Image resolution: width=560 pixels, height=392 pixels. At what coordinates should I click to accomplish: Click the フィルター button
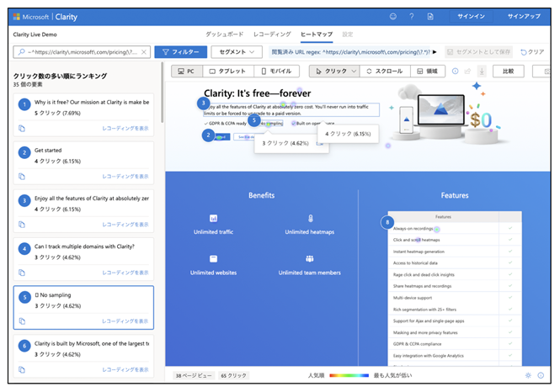click(181, 52)
